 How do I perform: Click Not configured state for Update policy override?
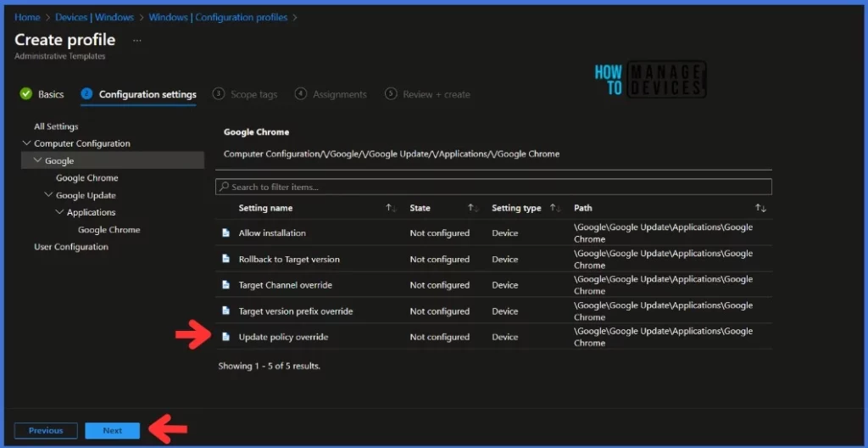[x=440, y=337]
